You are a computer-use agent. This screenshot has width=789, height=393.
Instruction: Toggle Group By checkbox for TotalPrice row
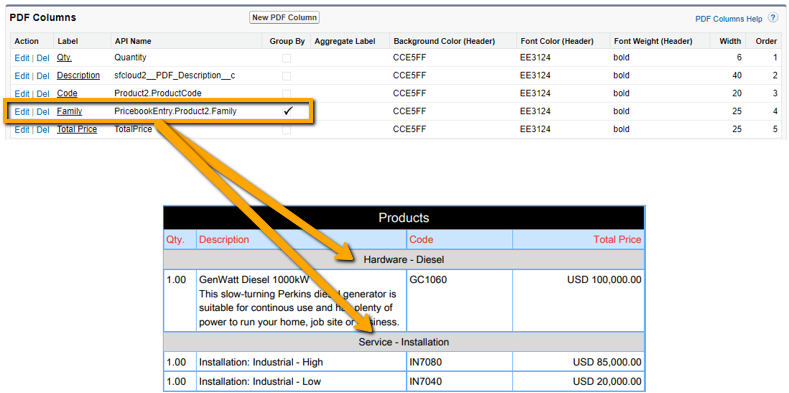[286, 130]
